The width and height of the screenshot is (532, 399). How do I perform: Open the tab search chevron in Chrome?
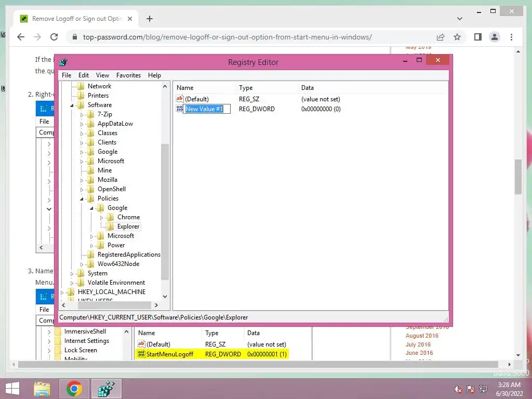point(460,19)
